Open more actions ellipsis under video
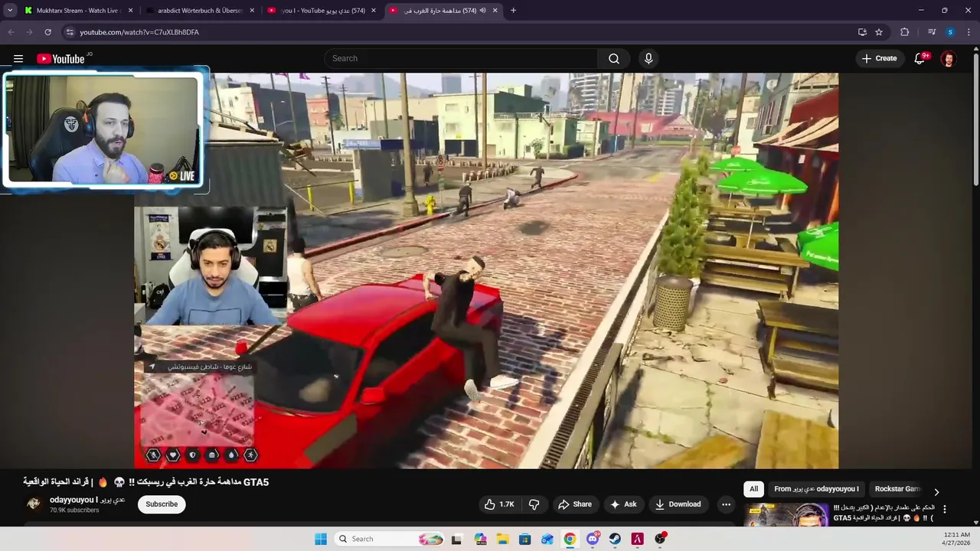The height and width of the screenshot is (551, 980). 726,504
